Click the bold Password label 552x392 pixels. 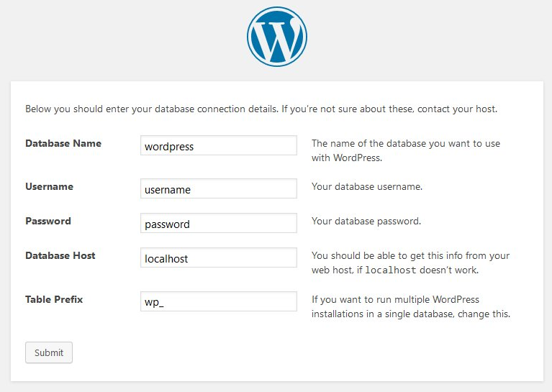pos(48,221)
